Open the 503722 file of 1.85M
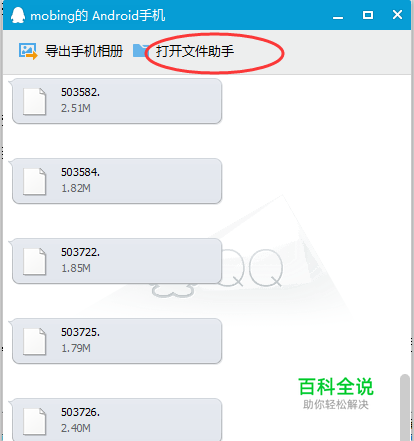Image resolution: width=414 pixels, height=441 pixels. tap(116, 261)
